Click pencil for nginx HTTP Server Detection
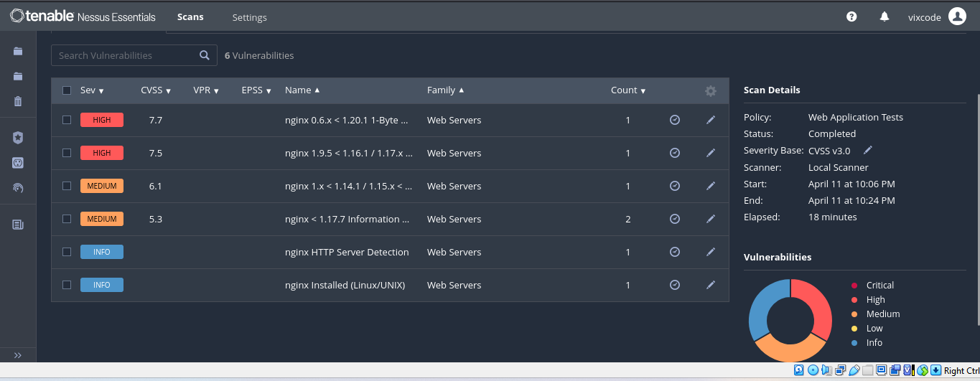Screen dimensions: 980x381 point(711,252)
